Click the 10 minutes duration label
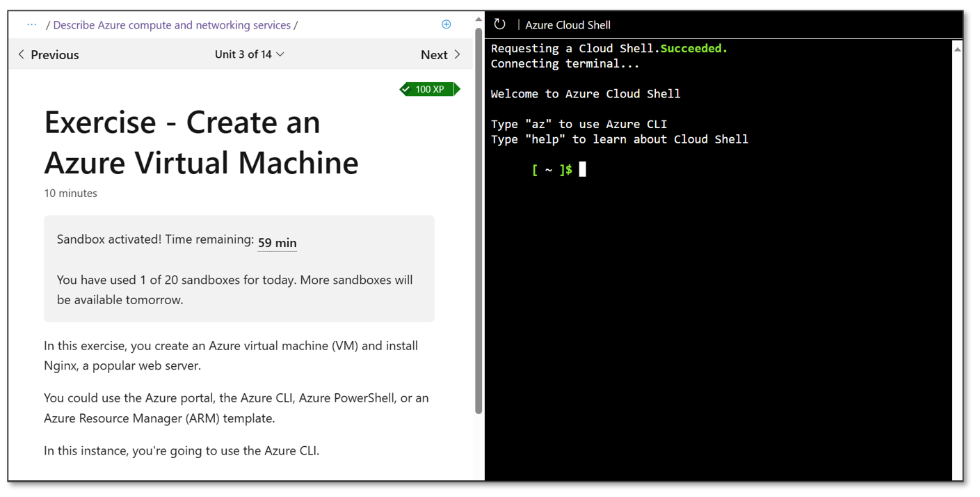The image size is (980, 497). point(70,193)
